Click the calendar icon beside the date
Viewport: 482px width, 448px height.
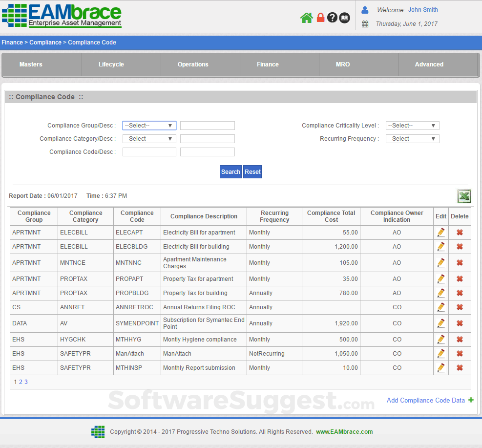(365, 23)
